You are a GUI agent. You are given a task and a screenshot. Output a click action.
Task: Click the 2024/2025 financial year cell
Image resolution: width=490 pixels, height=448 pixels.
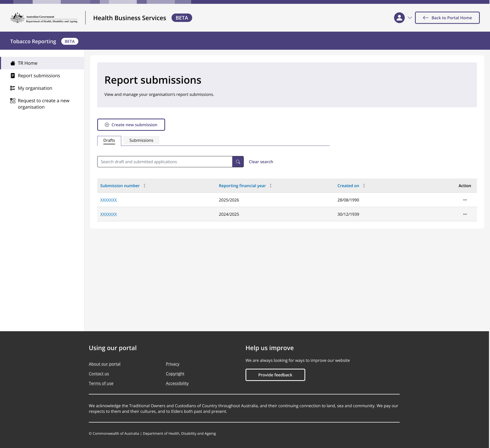click(x=229, y=214)
